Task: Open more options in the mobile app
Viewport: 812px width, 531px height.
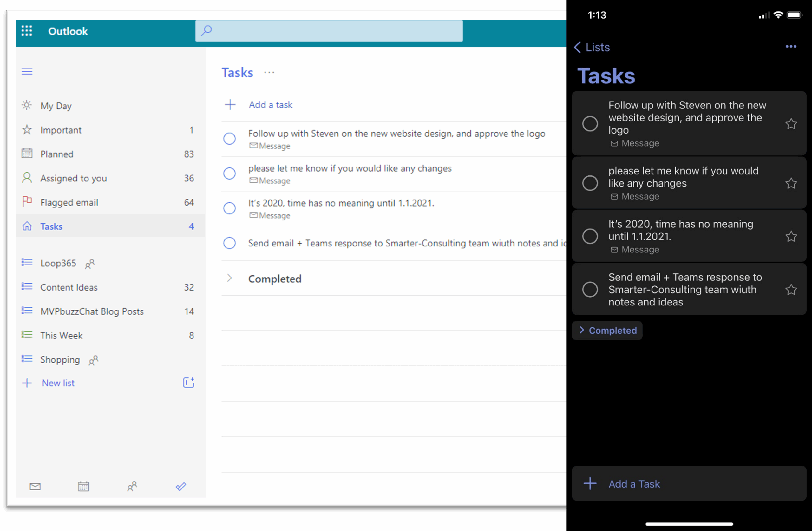Action: coord(791,47)
